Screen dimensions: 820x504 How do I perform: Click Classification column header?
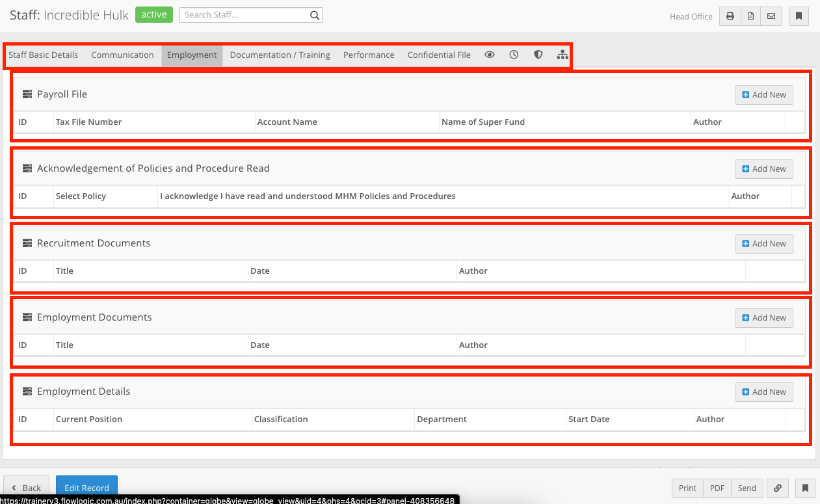[281, 419]
